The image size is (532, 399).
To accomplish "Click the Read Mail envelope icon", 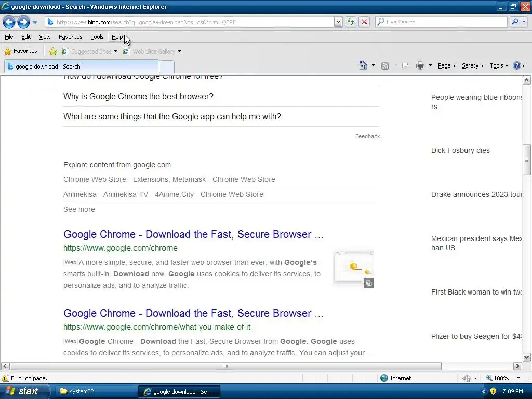I will coord(406,66).
